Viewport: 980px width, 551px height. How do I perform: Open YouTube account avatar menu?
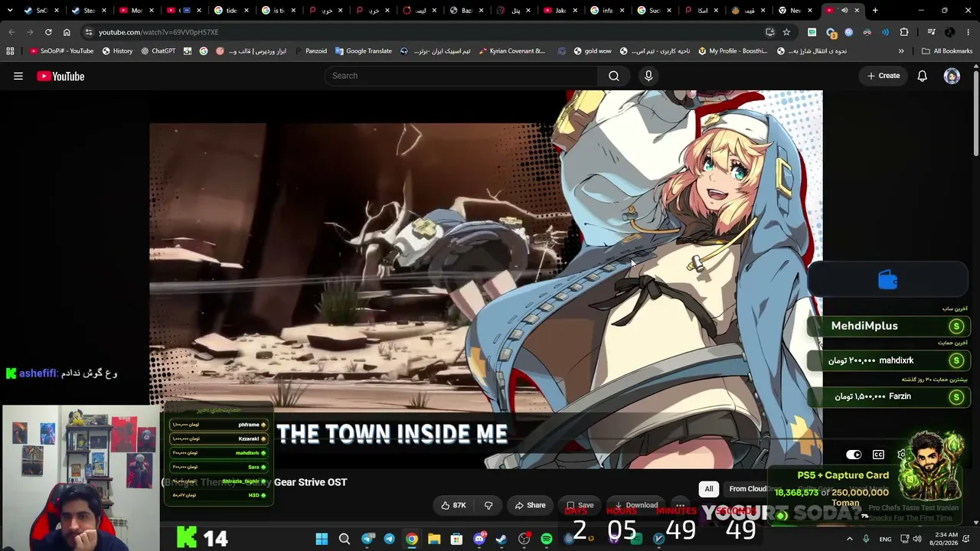tap(952, 76)
